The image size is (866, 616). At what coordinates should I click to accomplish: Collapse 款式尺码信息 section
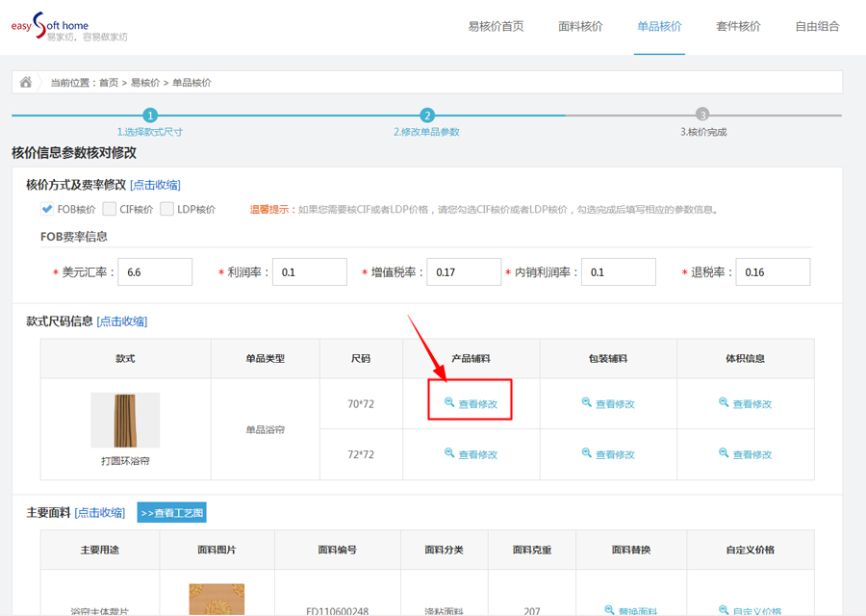pos(122,321)
